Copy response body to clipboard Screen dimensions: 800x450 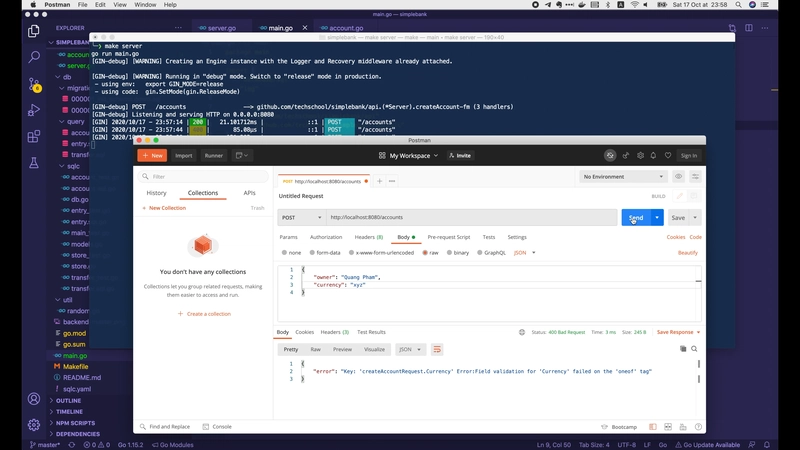(683, 349)
